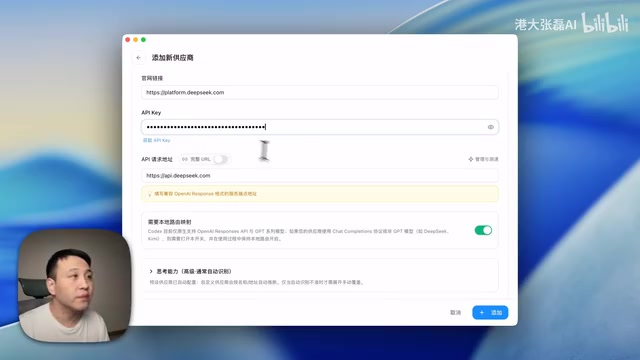Click the sparkle icon next to 管理与测速
Image resolution: width=640 pixels, height=360 pixels.
tap(471, 159)
